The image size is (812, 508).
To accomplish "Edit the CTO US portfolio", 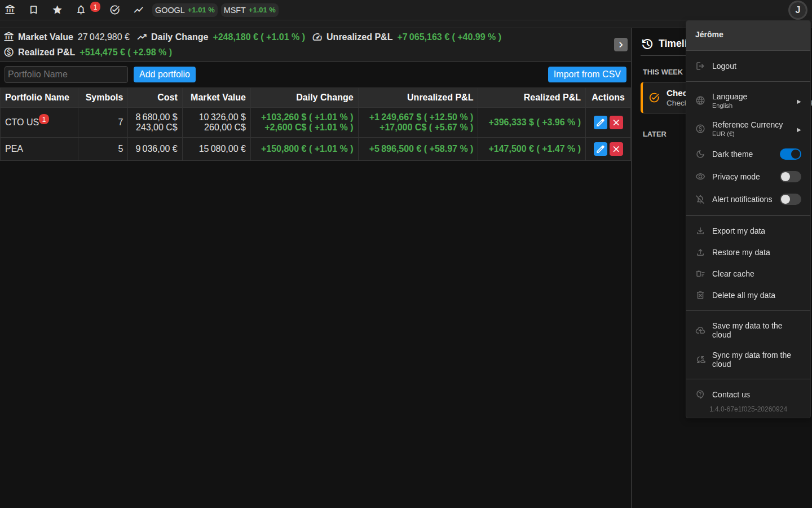I will [600, 122].
